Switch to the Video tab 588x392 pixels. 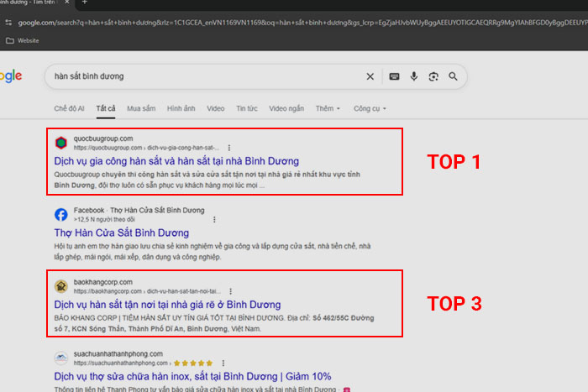pos(216,108)
